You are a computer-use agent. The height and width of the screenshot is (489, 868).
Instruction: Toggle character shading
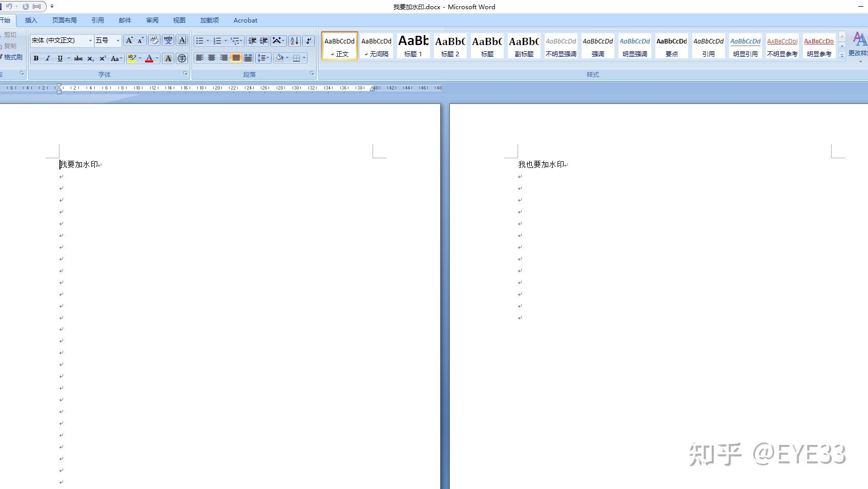pos(168,58)
